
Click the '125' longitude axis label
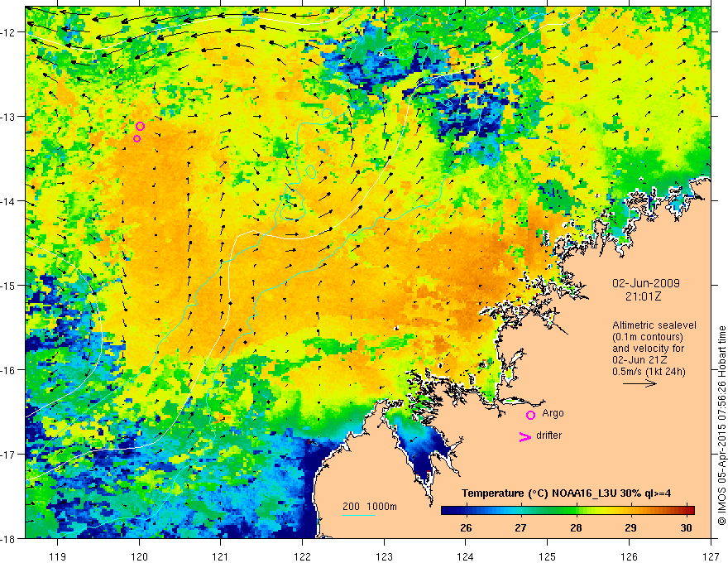[x=548, y=556]
